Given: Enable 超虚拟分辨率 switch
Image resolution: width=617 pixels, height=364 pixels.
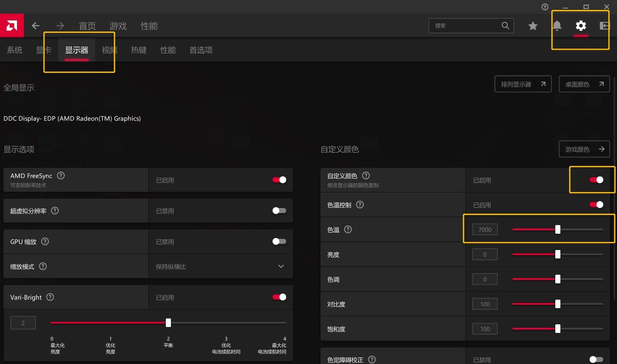Looking at the screenshot, I should click(279, 211).
